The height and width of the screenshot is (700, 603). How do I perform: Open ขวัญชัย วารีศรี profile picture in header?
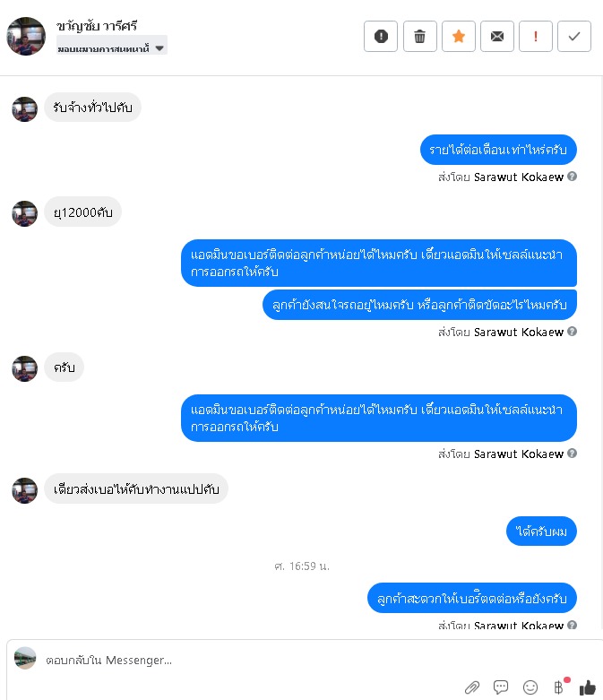click(26, 36)
